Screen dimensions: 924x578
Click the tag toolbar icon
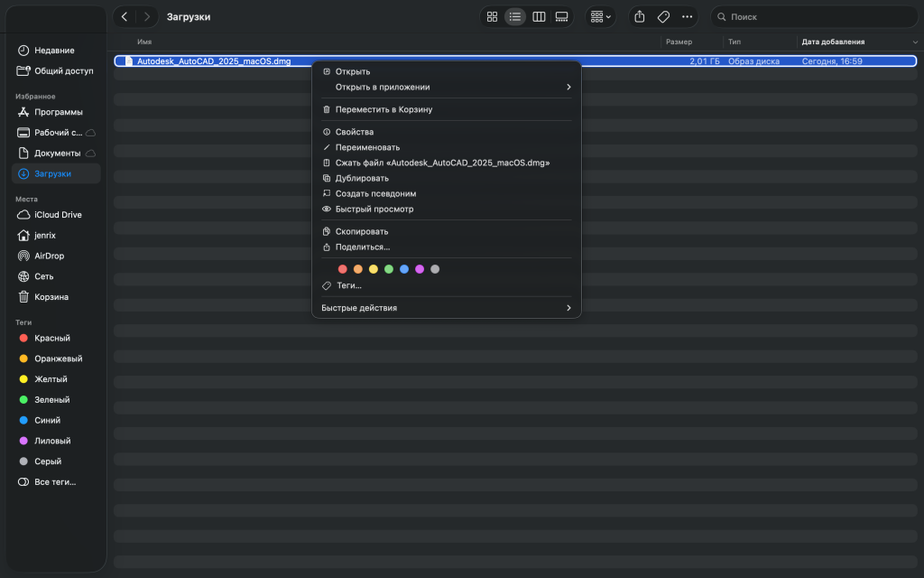pyautogui.click(x=663, y=16)
